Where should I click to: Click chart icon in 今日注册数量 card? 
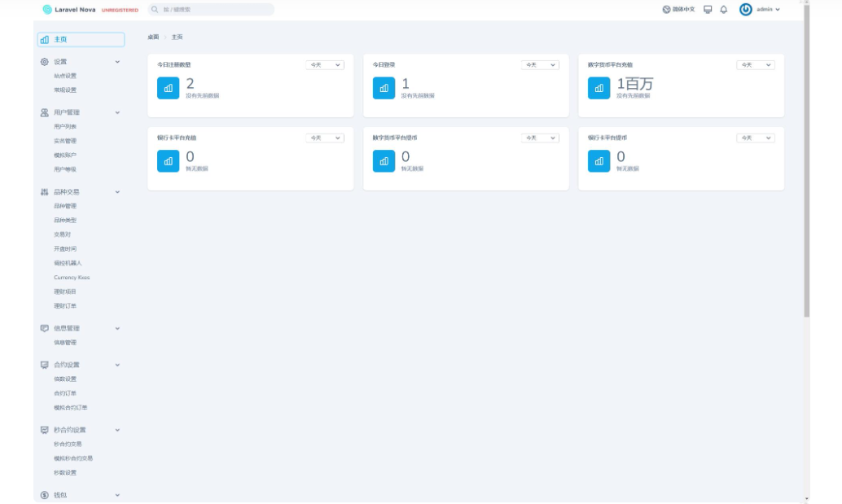168,88
